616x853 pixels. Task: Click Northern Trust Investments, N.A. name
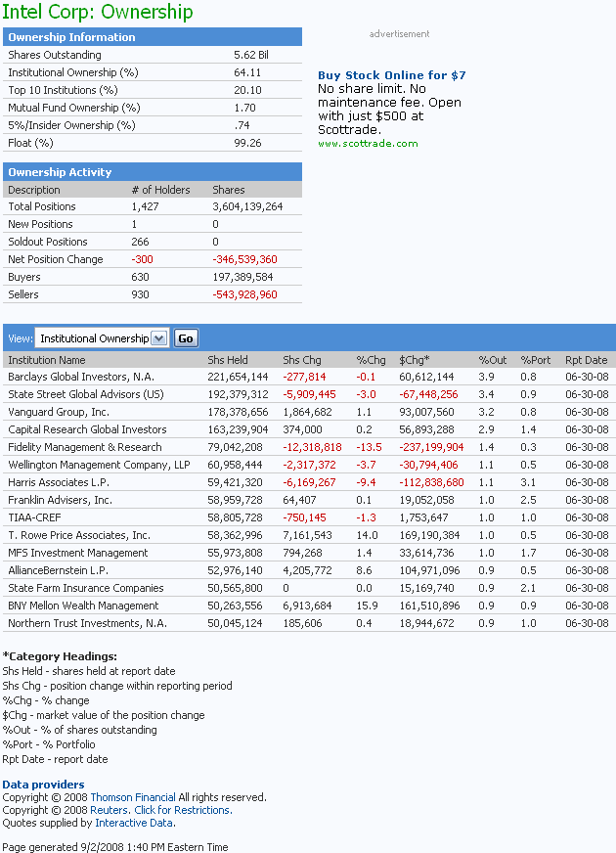point(88,623)
